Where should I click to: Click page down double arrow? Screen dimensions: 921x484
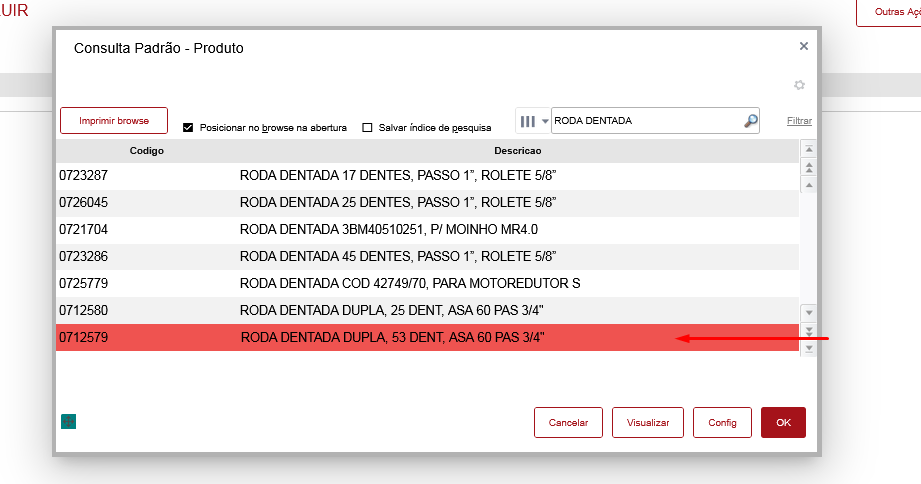(x=809, y=330)
